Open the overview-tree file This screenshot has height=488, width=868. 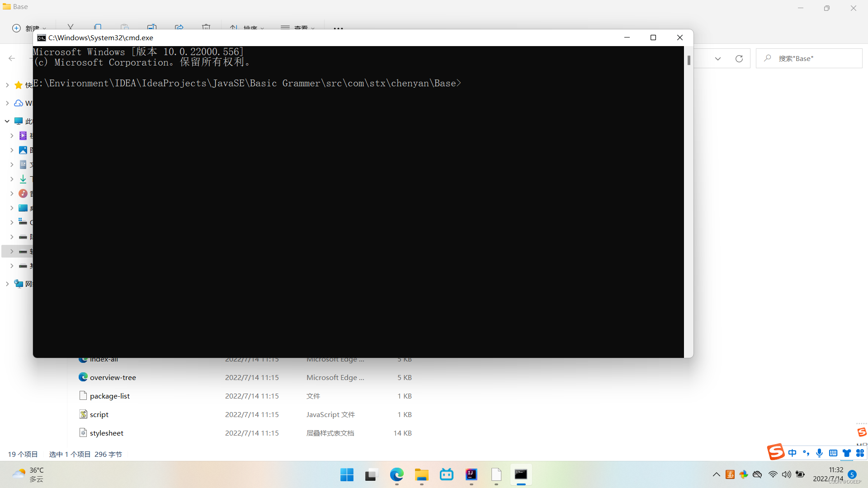pyautogui.click(x=113, y=377)
